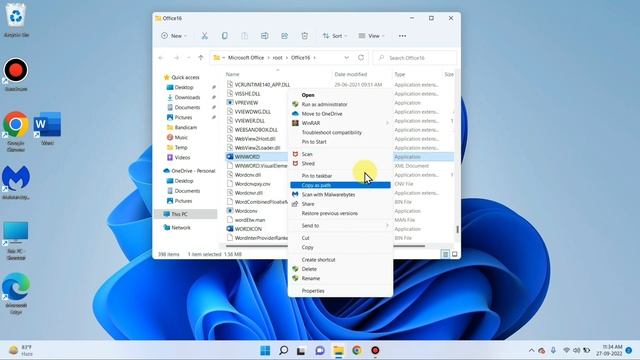This screenshot has width=640, height=360.
Task: Click the Rename icon in Explorer toolbar
Action: (x=264, y=36)
